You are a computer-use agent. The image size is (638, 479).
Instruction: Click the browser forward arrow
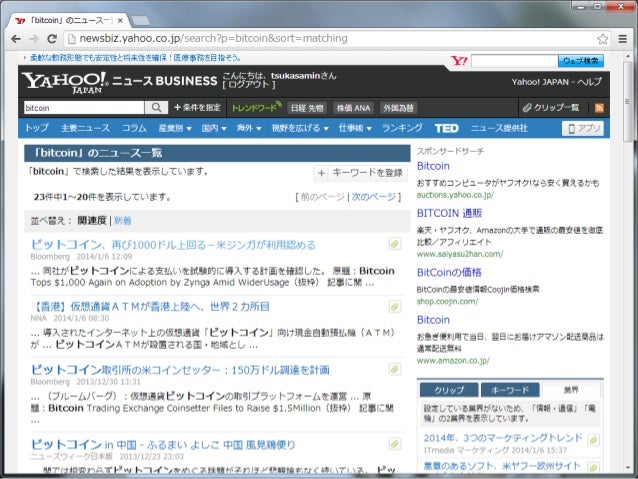(x=34, y=39)
